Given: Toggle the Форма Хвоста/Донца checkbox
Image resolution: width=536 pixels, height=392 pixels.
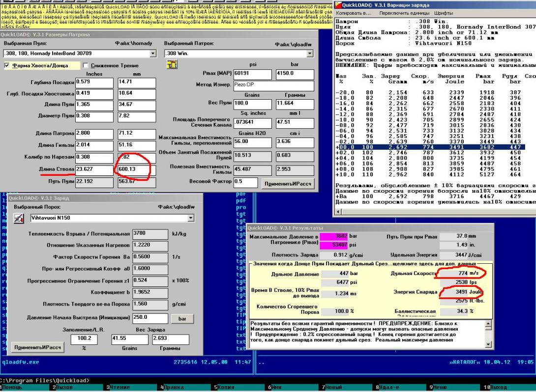Looking at the screenshot, I should click(8, 65).
